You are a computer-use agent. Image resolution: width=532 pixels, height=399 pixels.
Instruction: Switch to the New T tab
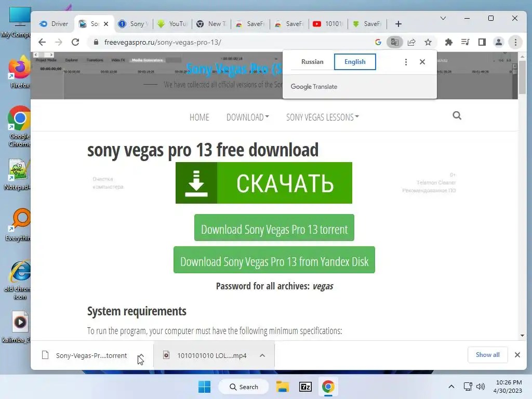pos(211,24)
